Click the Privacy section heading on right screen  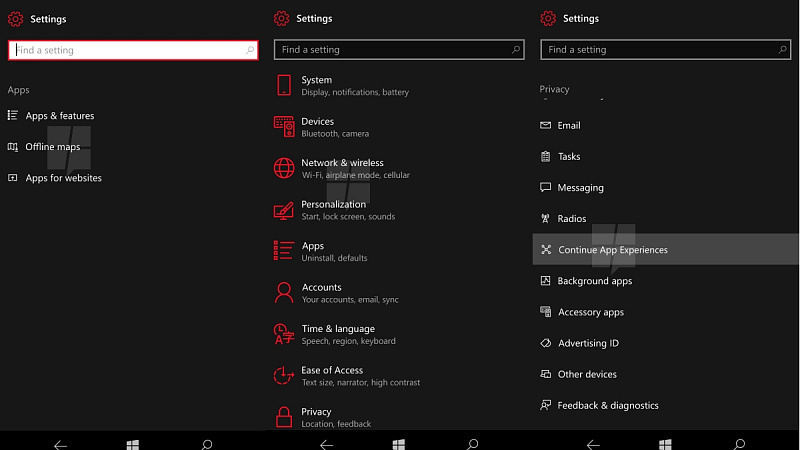554,89
